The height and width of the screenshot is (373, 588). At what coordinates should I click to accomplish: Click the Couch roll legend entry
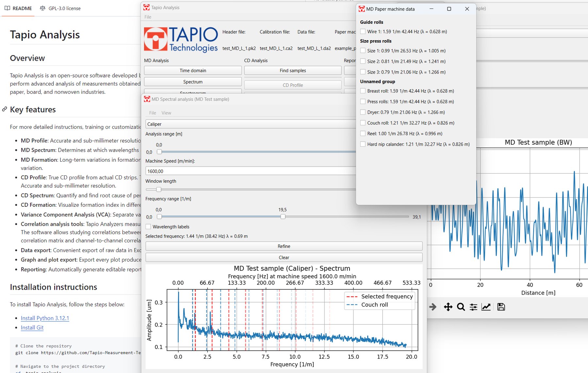pyautogui.click(x=367, y=305)
